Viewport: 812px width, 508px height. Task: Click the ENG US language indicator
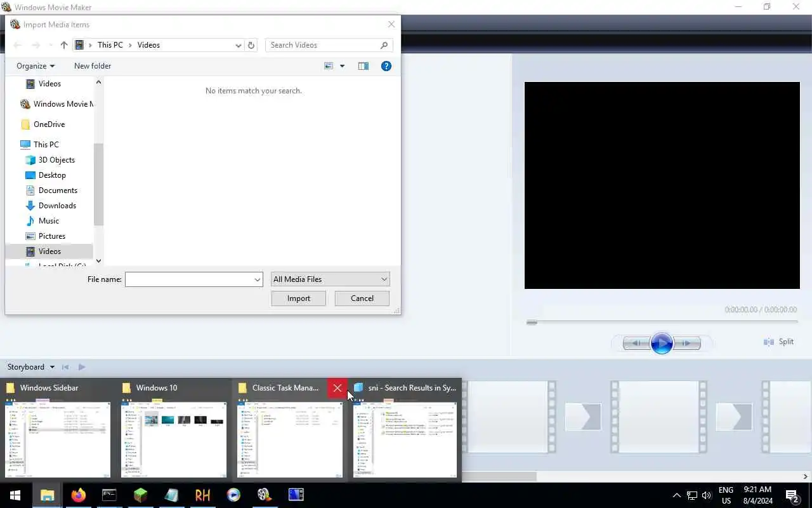[726, 495]
